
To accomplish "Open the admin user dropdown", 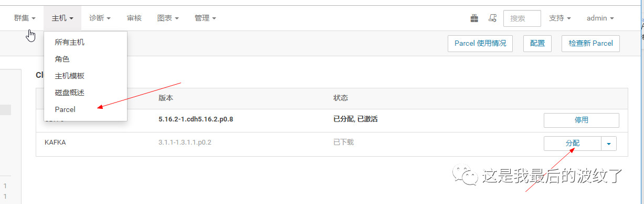I will point(600,18).
